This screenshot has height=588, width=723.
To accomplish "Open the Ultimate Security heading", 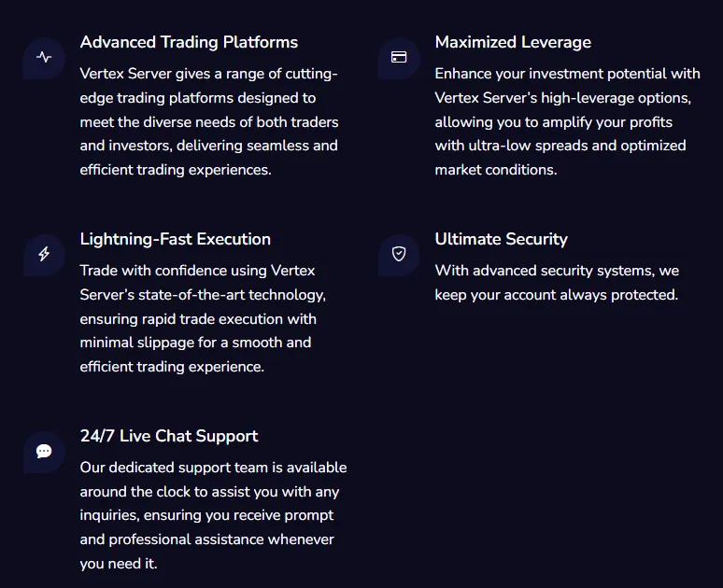I will [x=501, y=239].
